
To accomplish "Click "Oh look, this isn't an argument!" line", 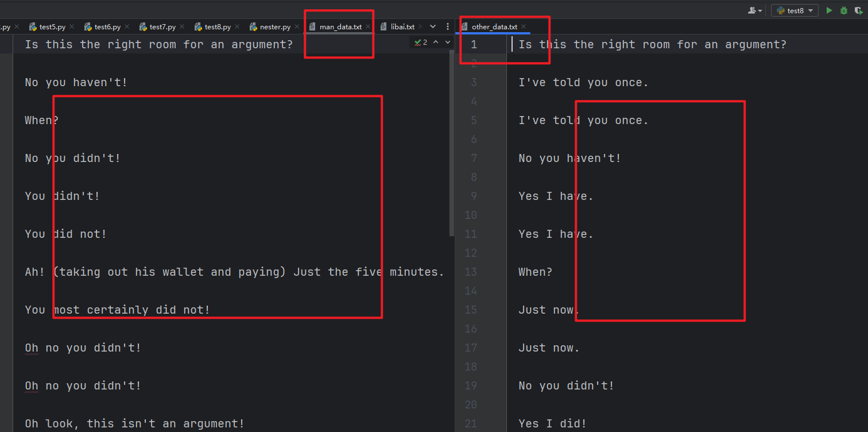I will click(x=135, y=423).
